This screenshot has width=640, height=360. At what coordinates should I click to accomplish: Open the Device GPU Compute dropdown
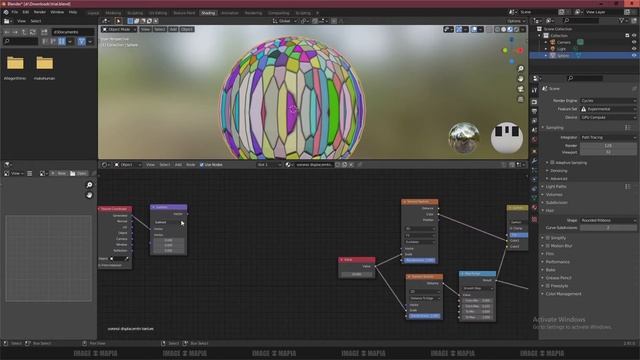pyautogui.click(x=608, y=117)
